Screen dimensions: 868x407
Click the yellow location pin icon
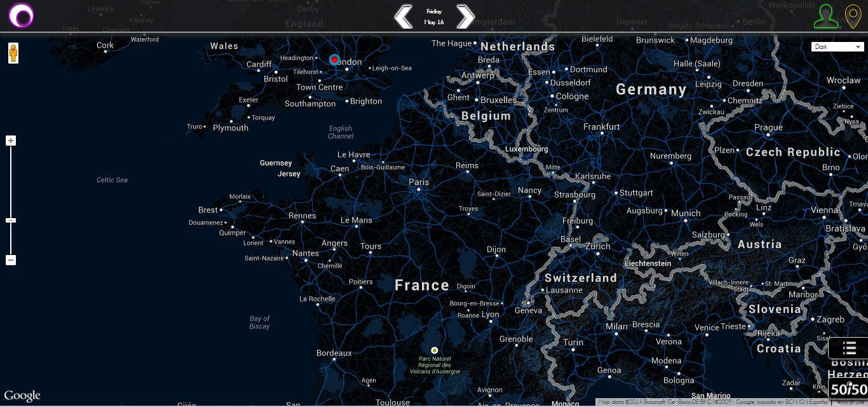853,17
